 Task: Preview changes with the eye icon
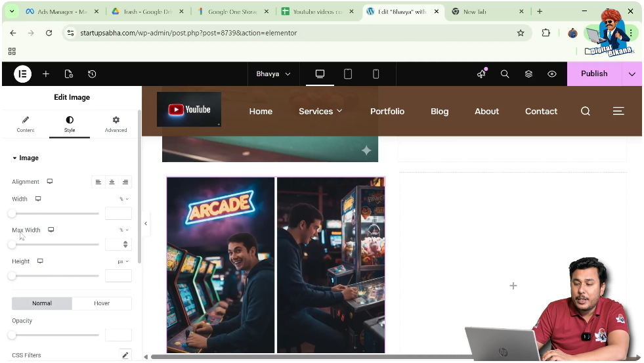click(x=552, y=74)
